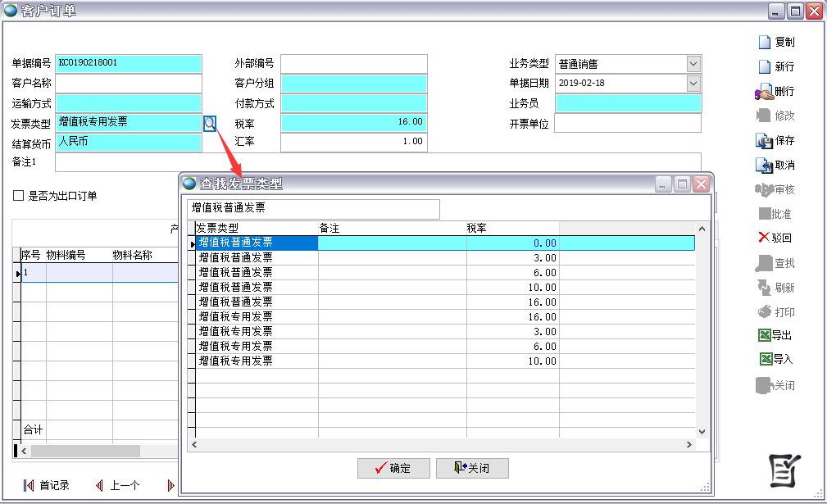Click the invoice type search input field
The width and height of the screenshot is (827, 504).
pyautogui.click(x=313, y=209)
